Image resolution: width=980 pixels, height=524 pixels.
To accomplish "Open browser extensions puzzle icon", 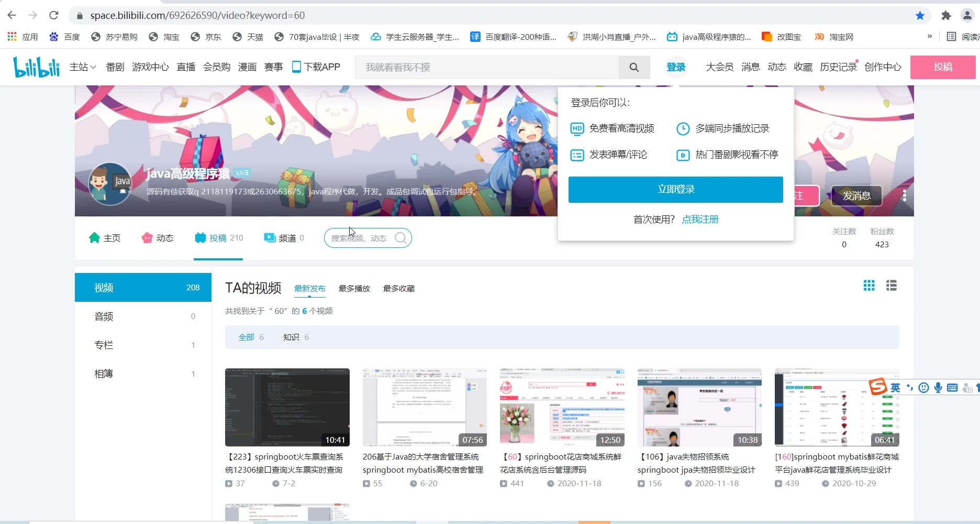I will point(946,15).
